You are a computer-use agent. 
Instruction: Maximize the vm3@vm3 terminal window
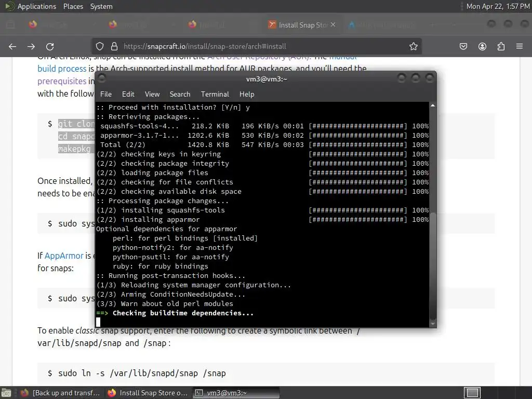pyautogui.click(x=415, y=79)
